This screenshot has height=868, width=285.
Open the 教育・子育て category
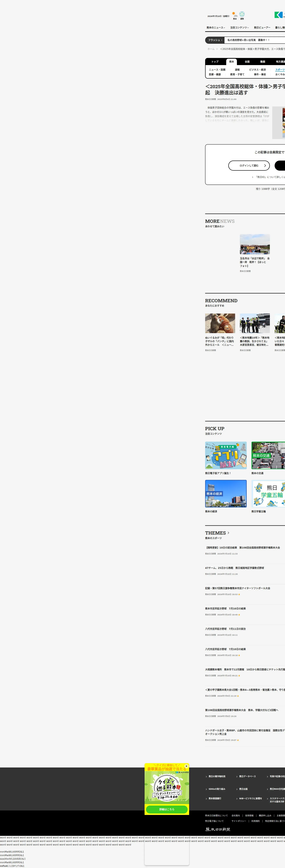tap(237, 74)
